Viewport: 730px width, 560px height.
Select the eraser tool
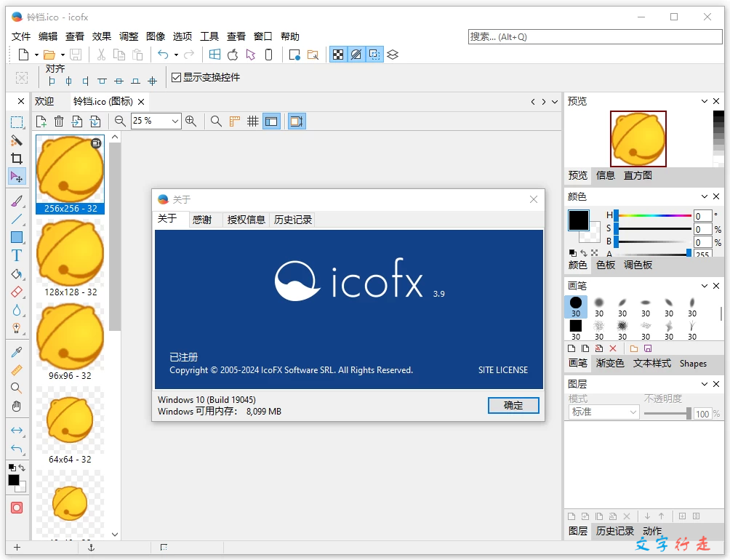(x=17, y=292)
